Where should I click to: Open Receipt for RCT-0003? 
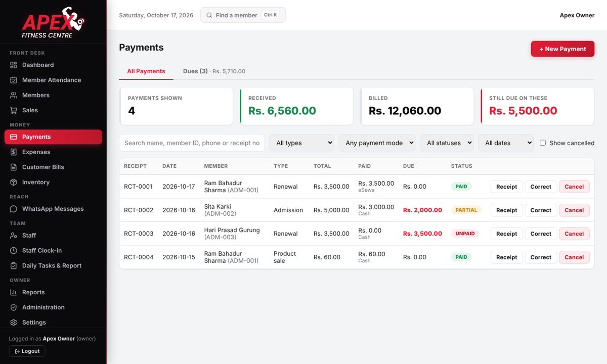coord(506,234)
